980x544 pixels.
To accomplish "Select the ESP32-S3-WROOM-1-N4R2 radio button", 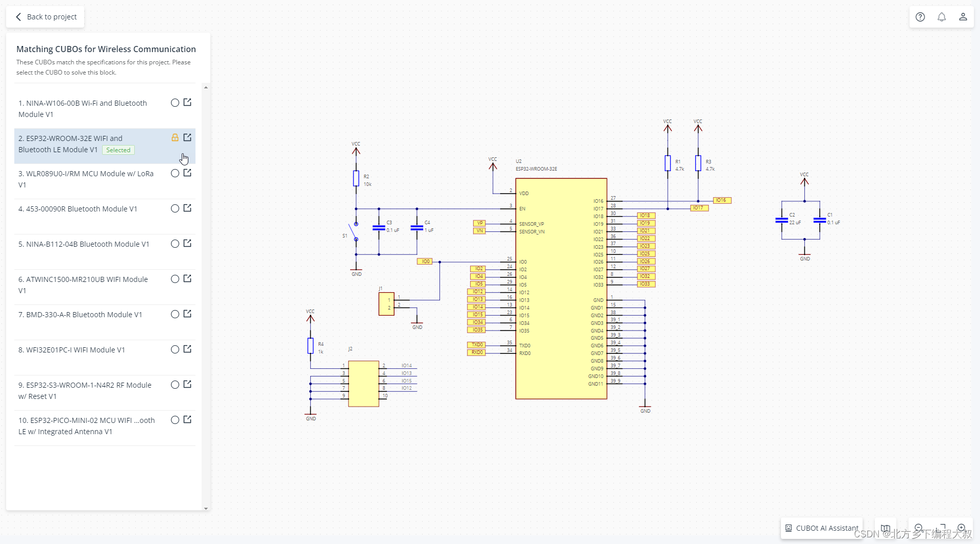I will (x=175, y=385).
